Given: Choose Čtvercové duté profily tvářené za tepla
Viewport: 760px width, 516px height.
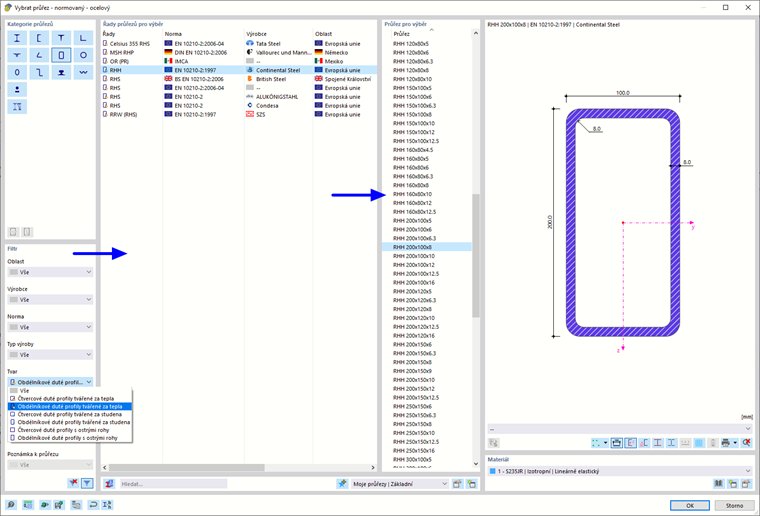Looking at the screenshot, I should (x=70, y=398).
